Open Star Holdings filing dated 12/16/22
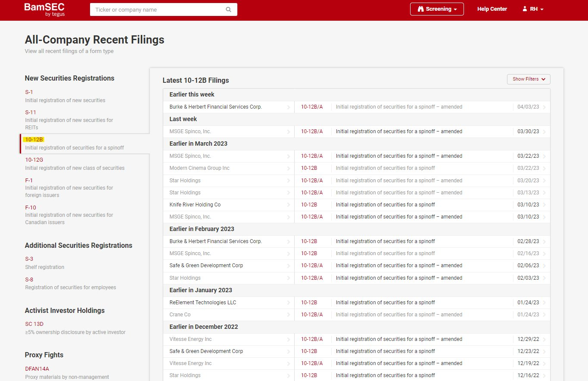The width and height of the screenshot is (588, 381). click(x=357, y=375)
